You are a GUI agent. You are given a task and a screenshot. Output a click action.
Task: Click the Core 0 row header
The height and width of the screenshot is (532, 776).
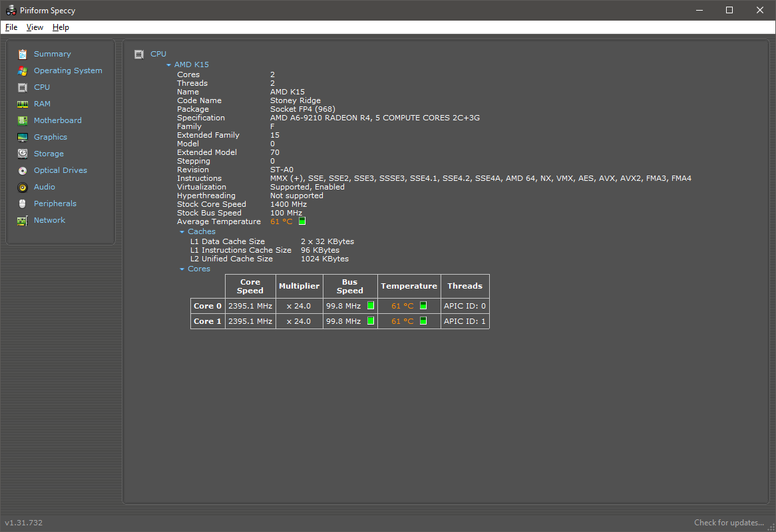click(208, 306)
